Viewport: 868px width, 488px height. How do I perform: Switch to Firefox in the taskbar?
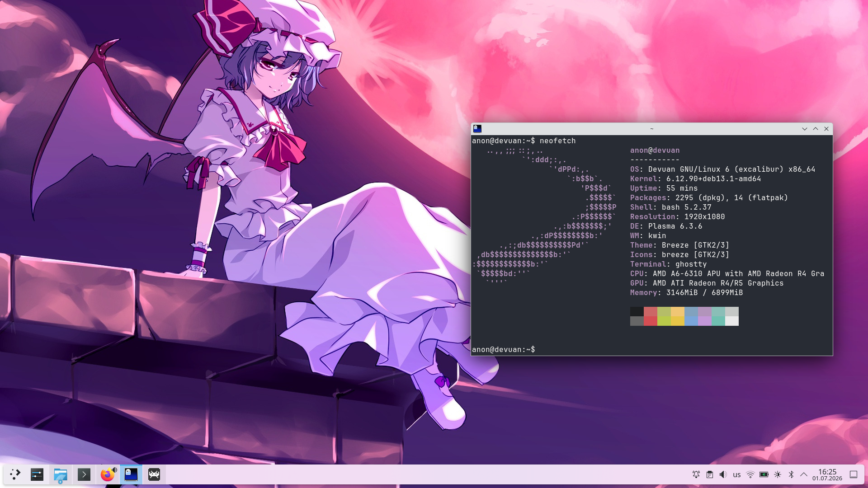tap(107, 475)
